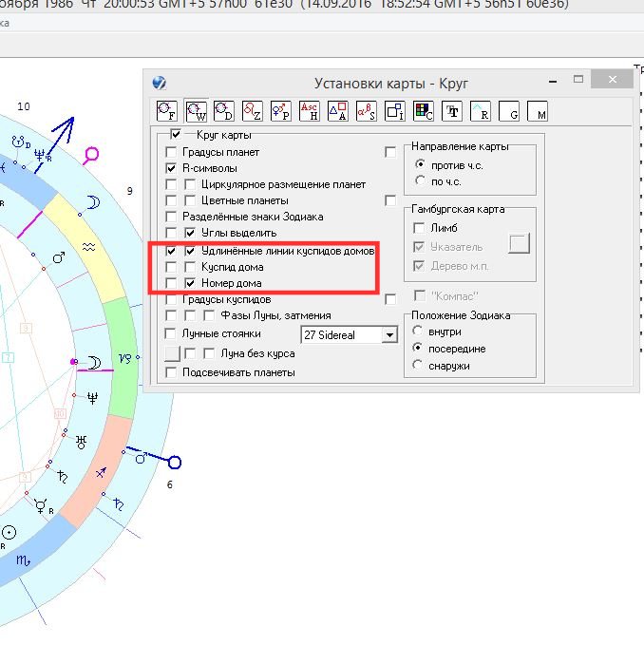The image size is (644, 645).
Task: Uncheck the R-символы checkbox
Action: pyautogui.click(x=171, y=168)
